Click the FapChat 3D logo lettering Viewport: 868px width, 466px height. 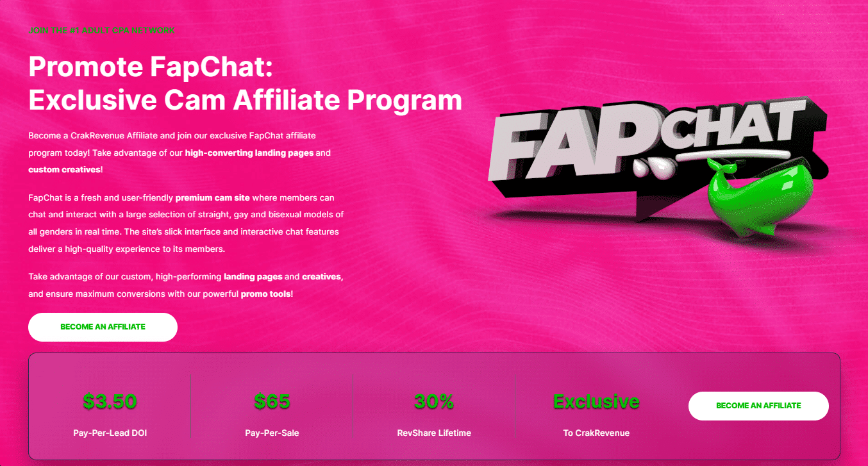pos(647,140)
